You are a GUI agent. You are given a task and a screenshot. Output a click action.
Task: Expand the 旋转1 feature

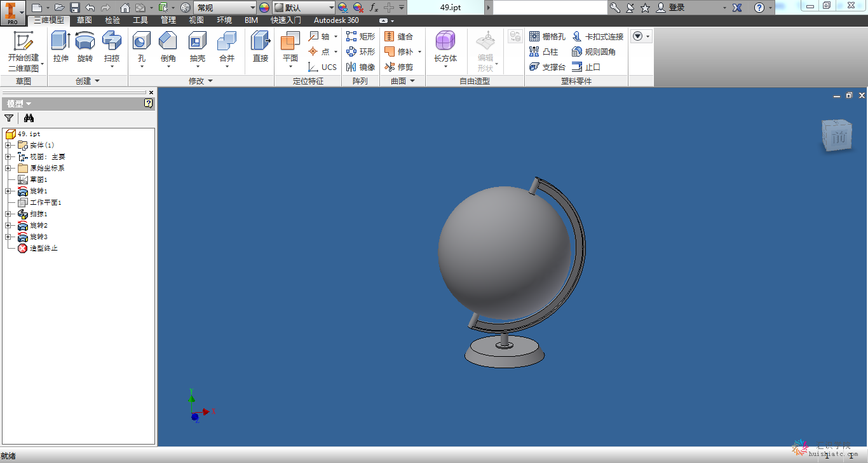click(x=8, y=191)
